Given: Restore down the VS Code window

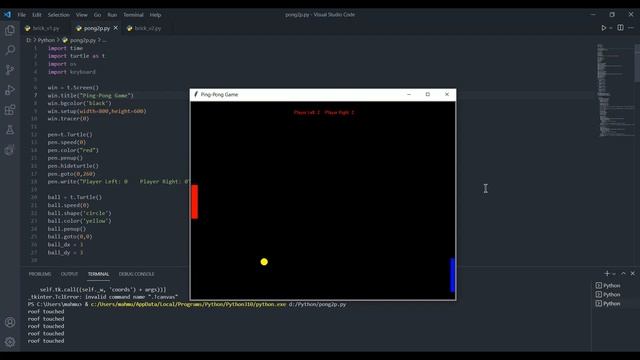Looking at the screenshot, I should point(612,15).
